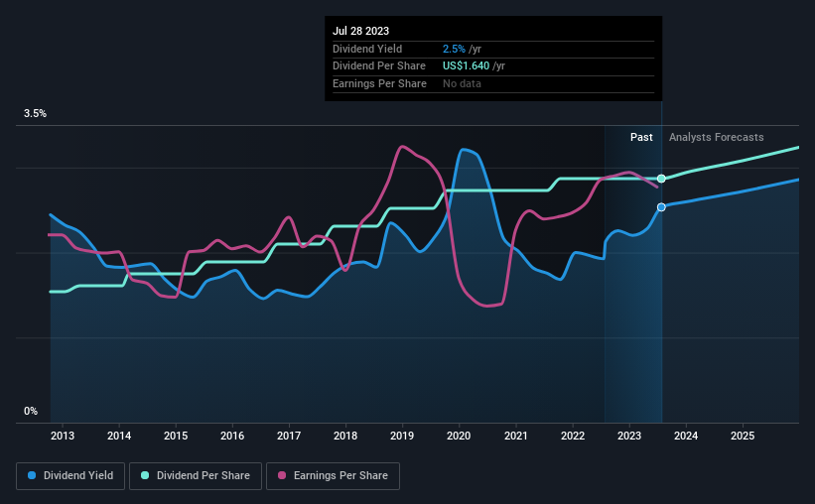
Task: Click the No data earnings value in tooltip
Action: 462,83
